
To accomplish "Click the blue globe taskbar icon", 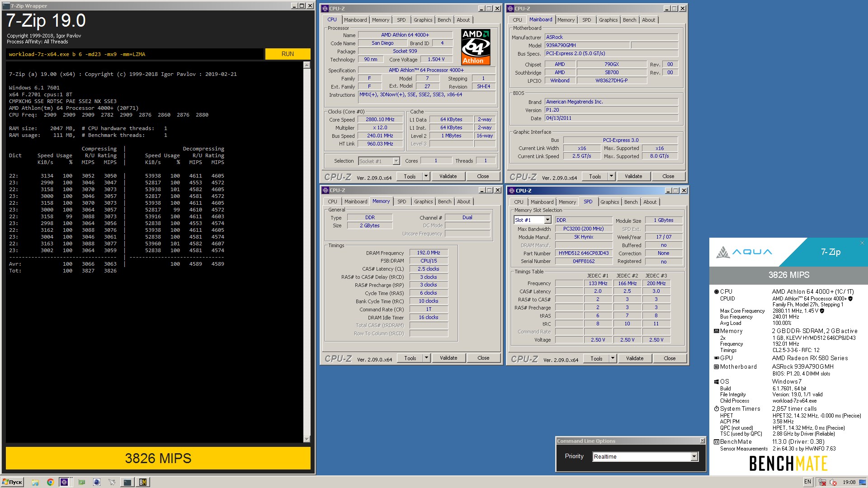I will pos(97,482).
